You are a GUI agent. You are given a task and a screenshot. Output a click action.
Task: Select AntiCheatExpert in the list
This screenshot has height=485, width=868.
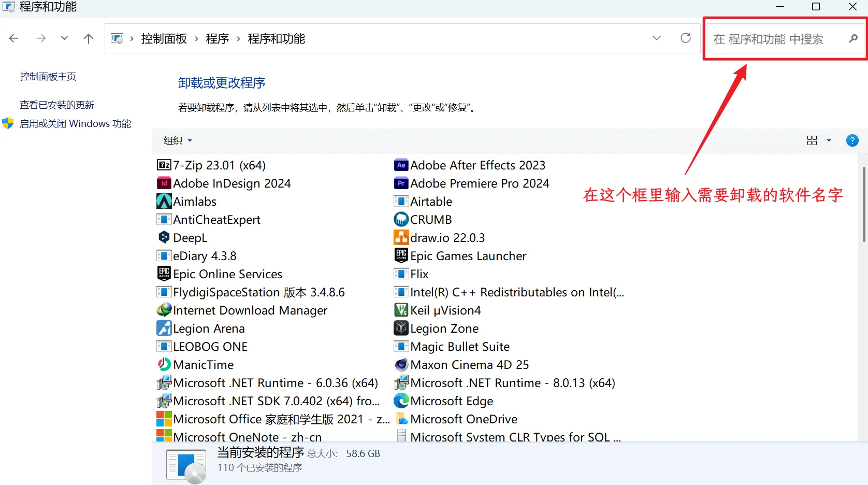(216, 220)
